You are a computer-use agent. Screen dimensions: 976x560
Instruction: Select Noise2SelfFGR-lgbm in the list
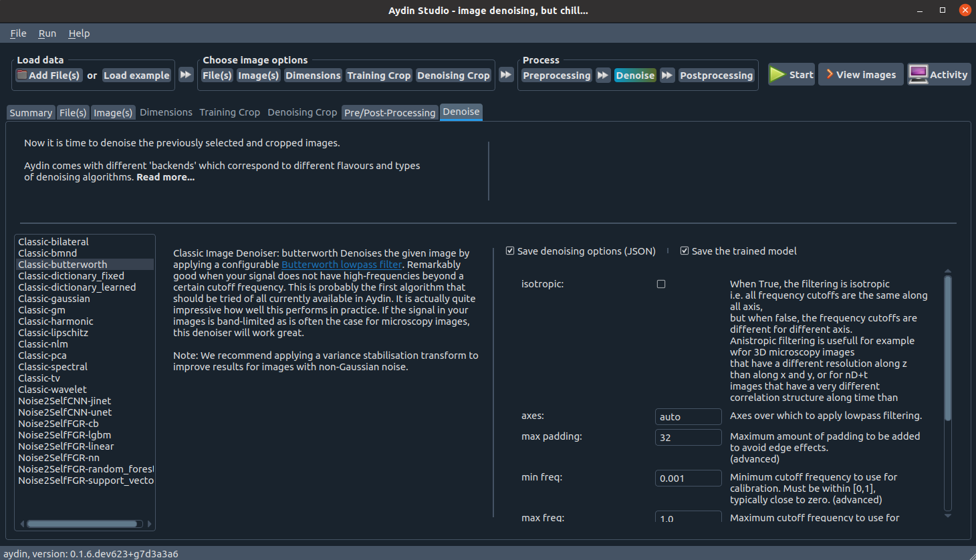click(x=85, y=435)
